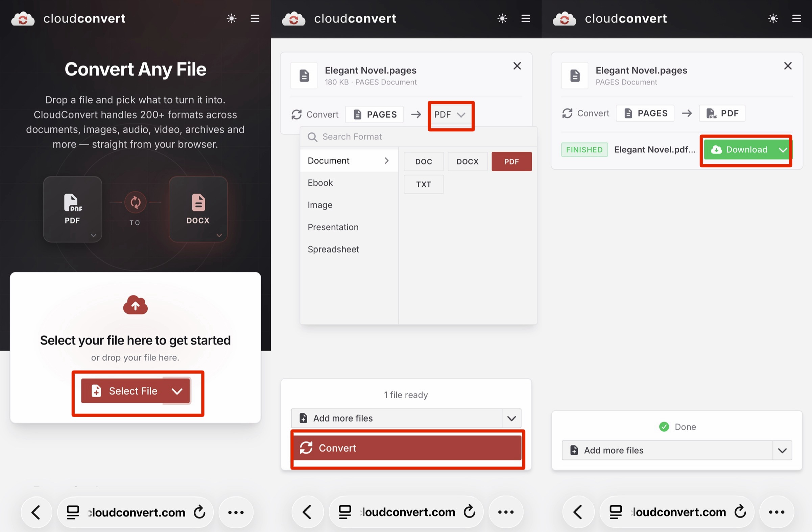The width and height of the screenshot is (812, 532).
Task: Open more options in right panel browser
Action: (777, 512)
